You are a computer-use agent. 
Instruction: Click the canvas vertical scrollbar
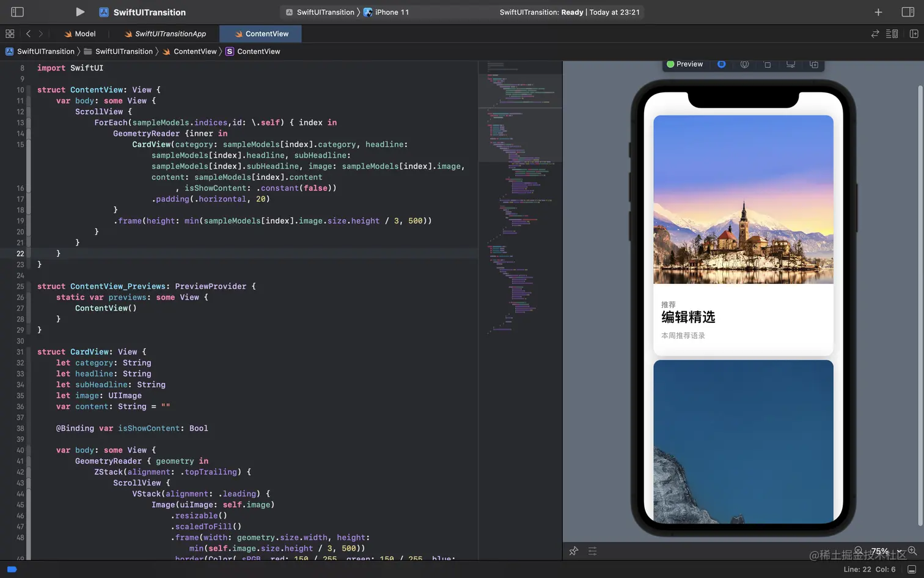pos(920,306)
